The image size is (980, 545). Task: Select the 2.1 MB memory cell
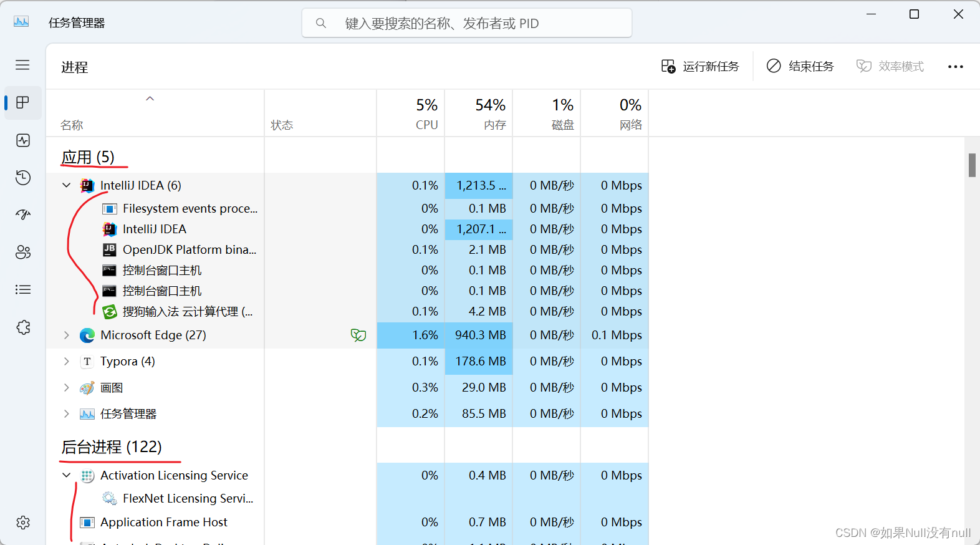click(x=479, y=249)
